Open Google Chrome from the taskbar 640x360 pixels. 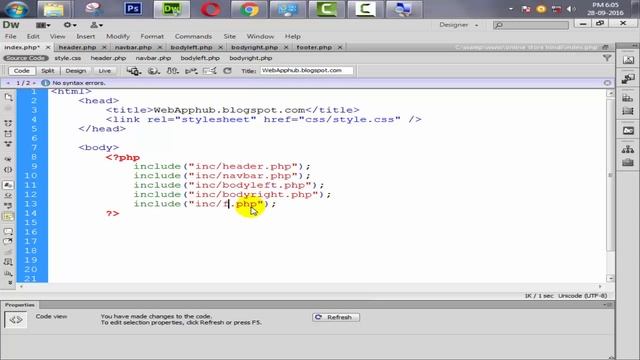tap(249, 9)
